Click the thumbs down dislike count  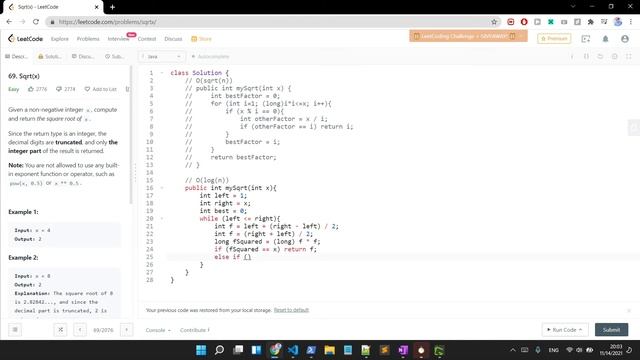[x=66, y=89]
